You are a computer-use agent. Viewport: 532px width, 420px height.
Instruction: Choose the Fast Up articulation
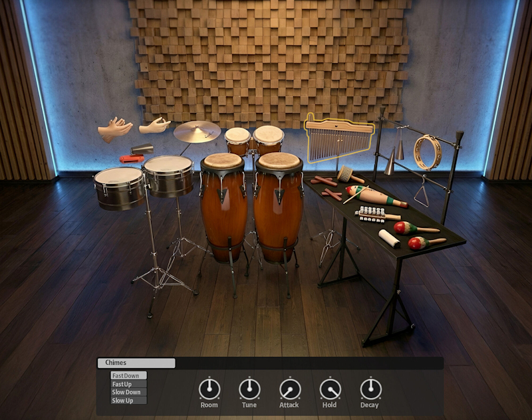point(128,384)
